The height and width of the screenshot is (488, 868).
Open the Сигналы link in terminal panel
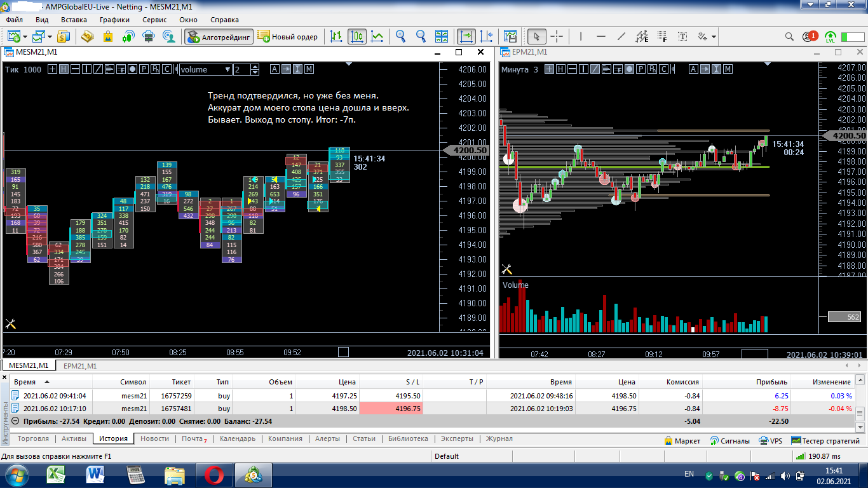pyautogui.click(x=730, y=440)
